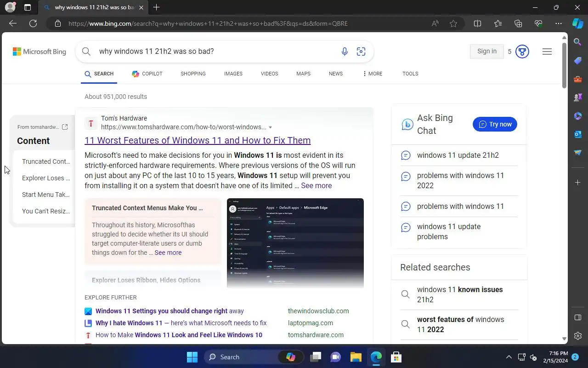Add this page to favorites via the star icon
The width and height of the screenshot is (588, 368).
453,23
